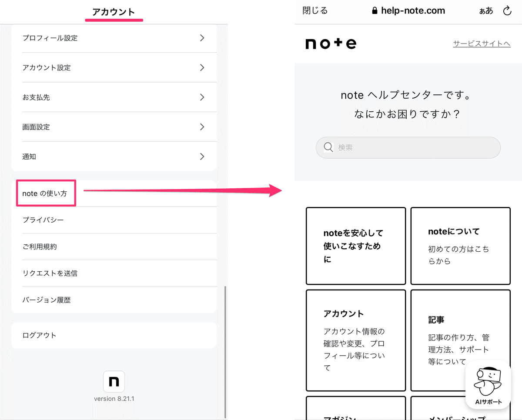
Task: Open プライバシー page
Action: coord(114,220)
